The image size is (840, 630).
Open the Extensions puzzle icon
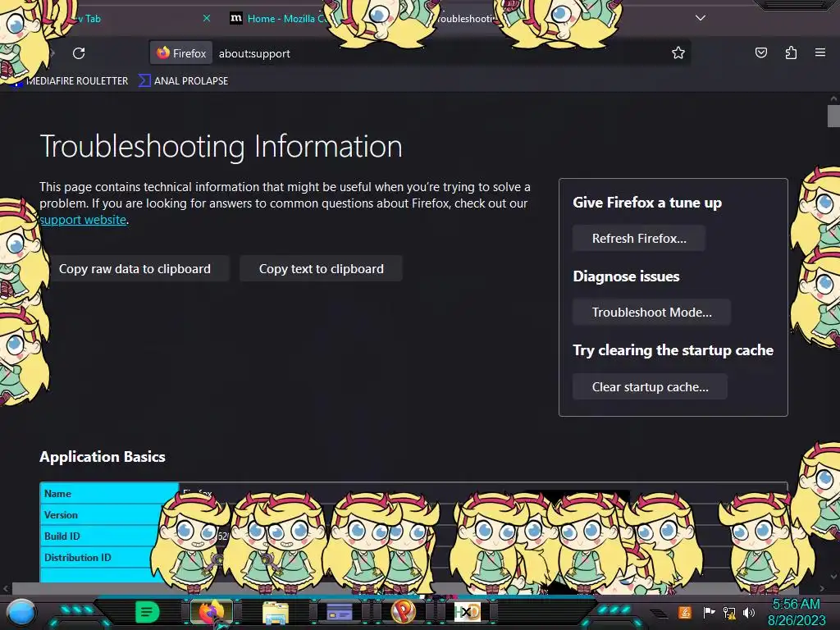(x=791, y=52)
